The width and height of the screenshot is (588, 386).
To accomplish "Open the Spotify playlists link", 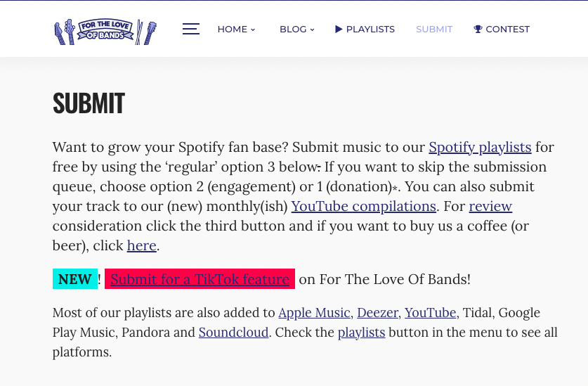I will [480, 147].
